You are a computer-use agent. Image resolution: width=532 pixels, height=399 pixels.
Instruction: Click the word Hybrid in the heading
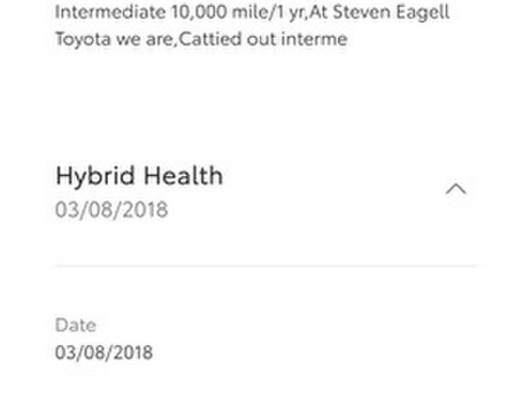(x=94, y=175)
